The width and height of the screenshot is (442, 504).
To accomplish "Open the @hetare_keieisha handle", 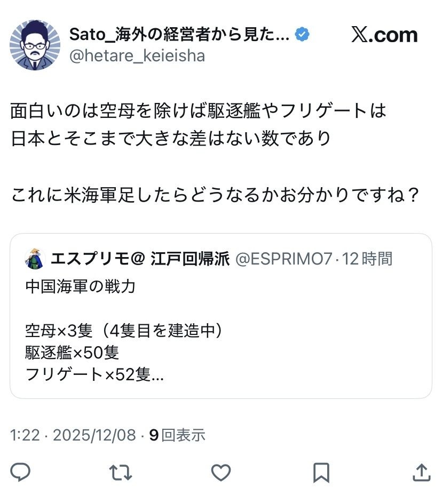I will tap(137, 56).
